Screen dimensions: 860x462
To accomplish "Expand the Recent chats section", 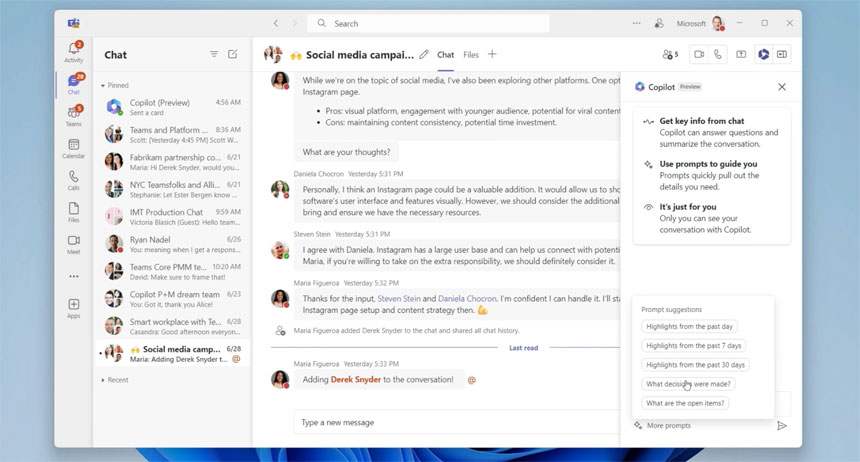I will (x=102, y=380).
